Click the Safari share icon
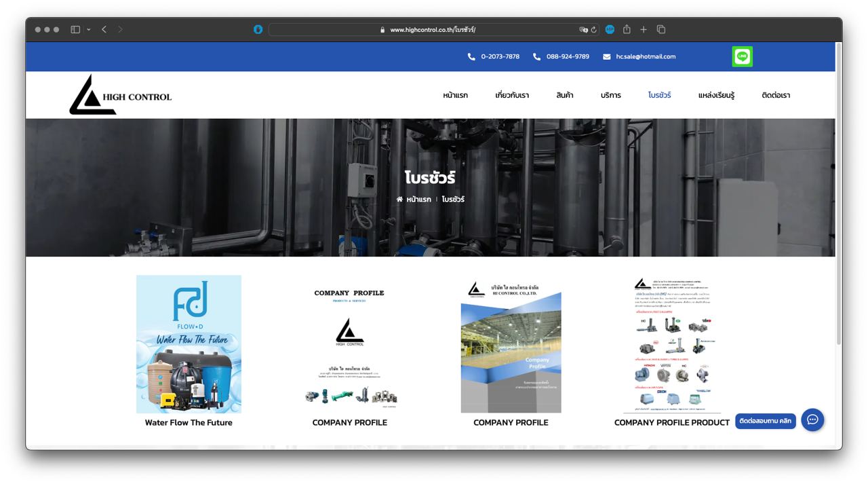Viewport: 868px width, 484px height. [627, 30]
